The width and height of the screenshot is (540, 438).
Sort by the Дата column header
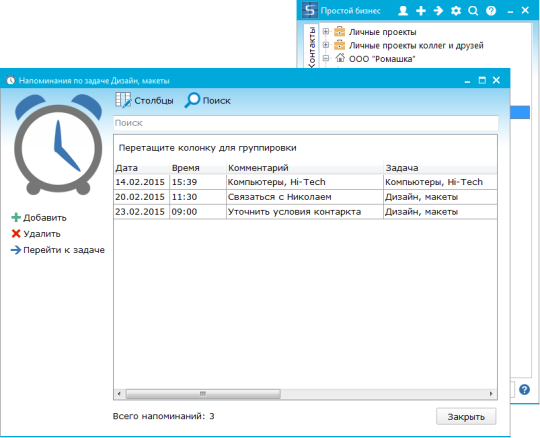point(142,168)
